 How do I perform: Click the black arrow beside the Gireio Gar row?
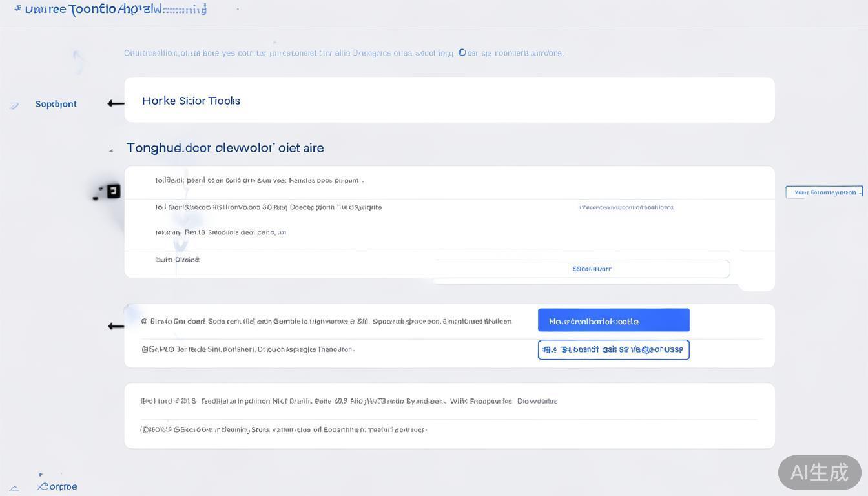pyautogui.click(x=116, y=326)
